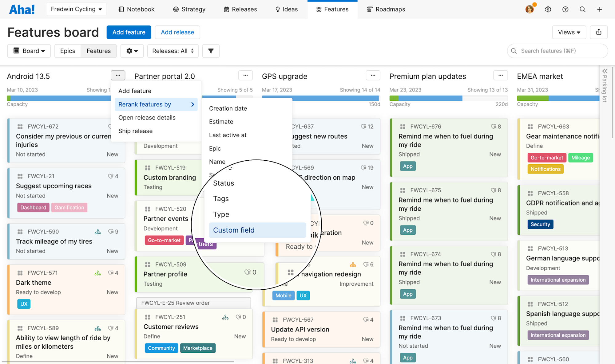The height and width of the screenshot is (364, 615).
Task: Open settings gear on the board toolbar
Action: coord(132,51)
